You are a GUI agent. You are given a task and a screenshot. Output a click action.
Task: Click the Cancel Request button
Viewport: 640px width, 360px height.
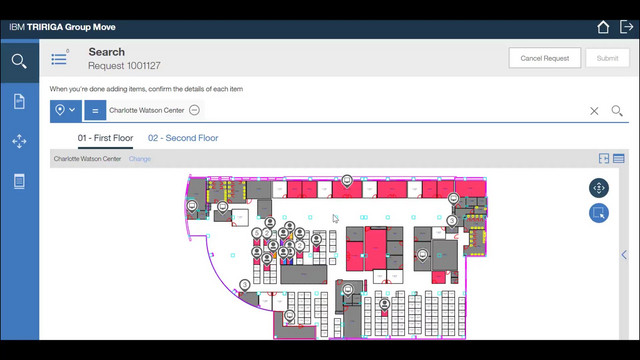(x=544, y=58)
